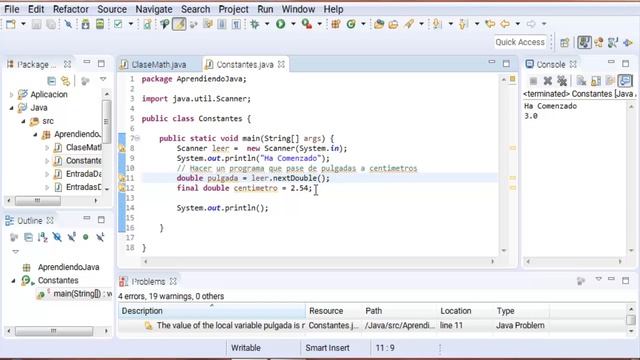Click the Debug bug icon in toolbar
The width and height of the screenshot is (640, 360).
(255, 24)
